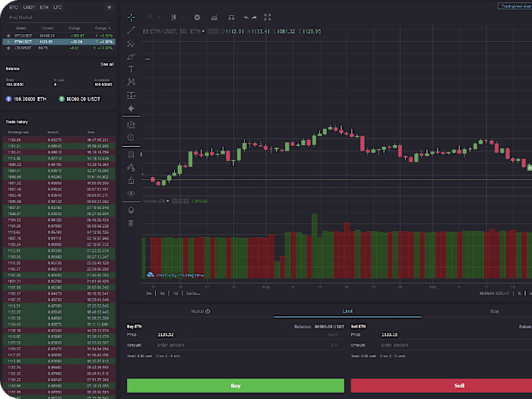The height and width of the screenshot is (399, 532).
Task: Open chart settings gear icon
Action: click(x=197, y=17)
